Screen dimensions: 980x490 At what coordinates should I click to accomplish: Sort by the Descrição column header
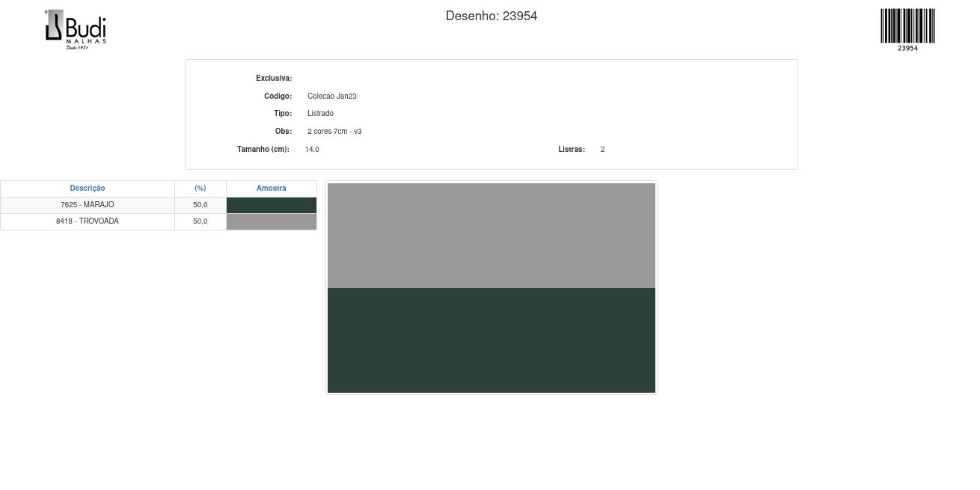pos(88,189)
